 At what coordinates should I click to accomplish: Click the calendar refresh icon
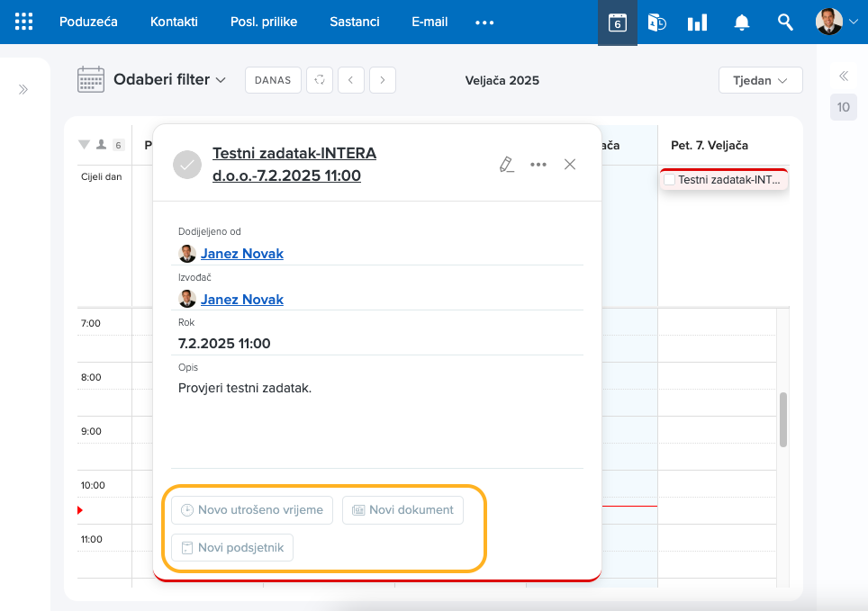(x=319, y=80)
